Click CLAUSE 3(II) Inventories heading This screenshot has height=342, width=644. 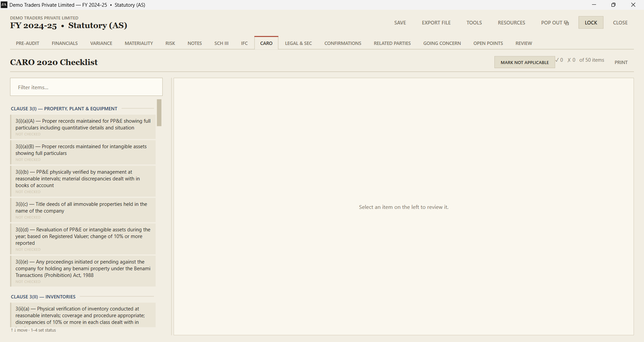click(43, 297)
